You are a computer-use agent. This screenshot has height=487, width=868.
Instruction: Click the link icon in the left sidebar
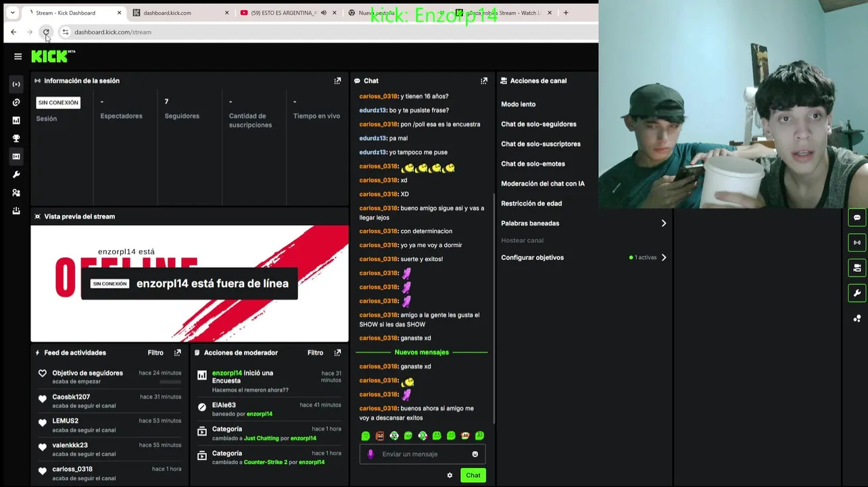16,102
